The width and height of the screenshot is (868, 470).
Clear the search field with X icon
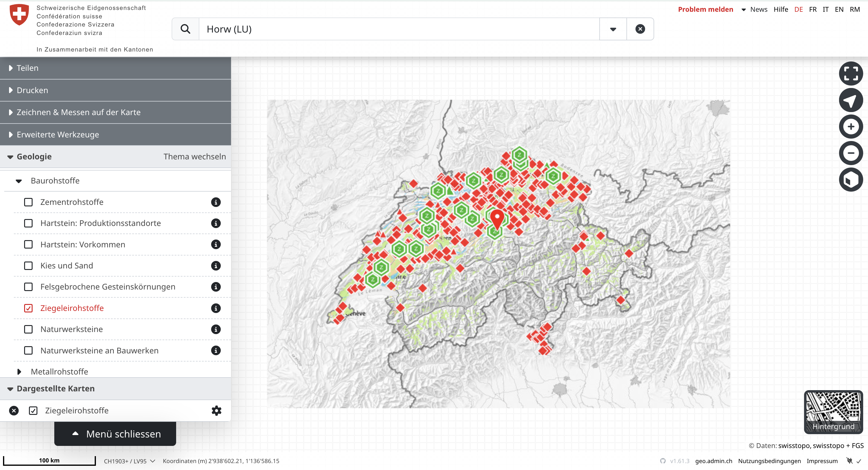640,29
